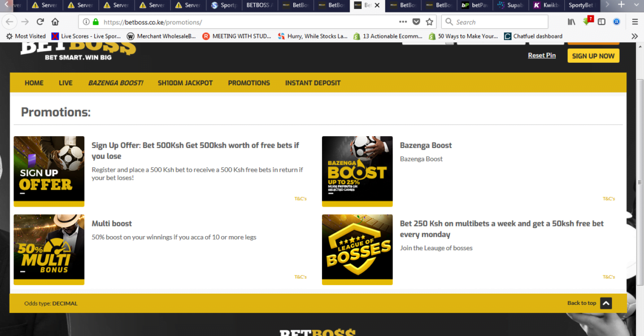Viewport: 644px width, 336px height.
Task: Open the SH100M JACKPOT menu item
Action: pyautogui.click(x=185, y=83)
